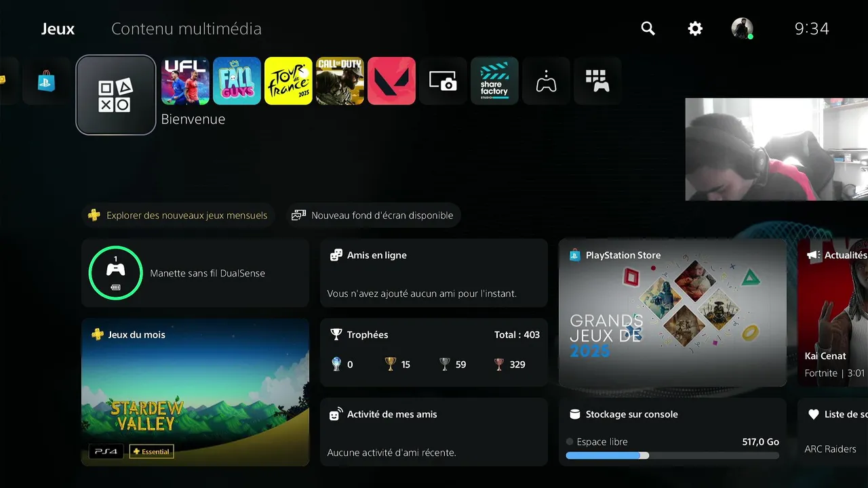Open the settings gear icon

pos(695,28)
